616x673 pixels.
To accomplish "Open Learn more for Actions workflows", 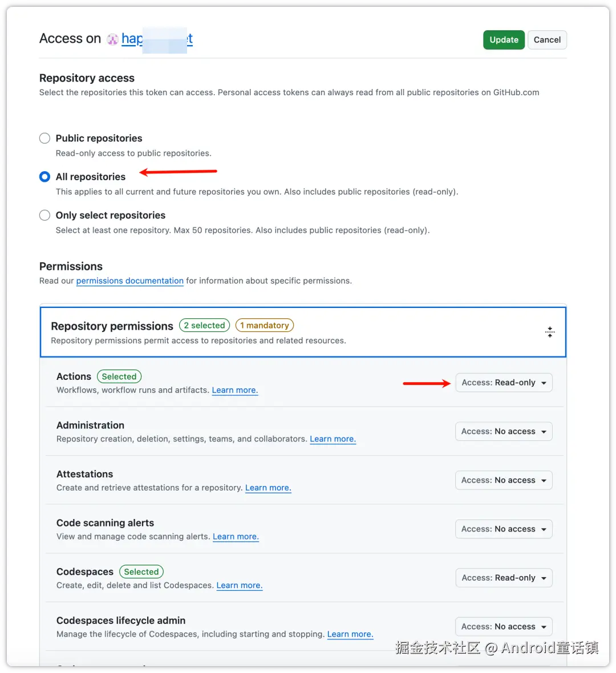I will 234,390.
